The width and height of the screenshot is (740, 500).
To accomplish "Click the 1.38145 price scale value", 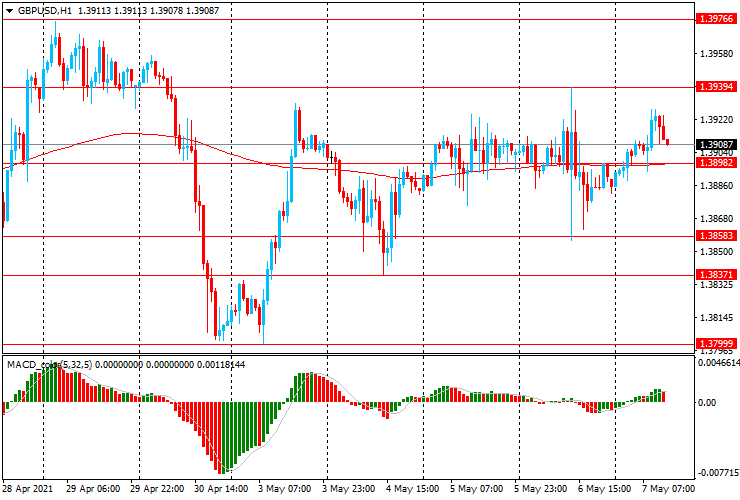I will tap(716, 318).
